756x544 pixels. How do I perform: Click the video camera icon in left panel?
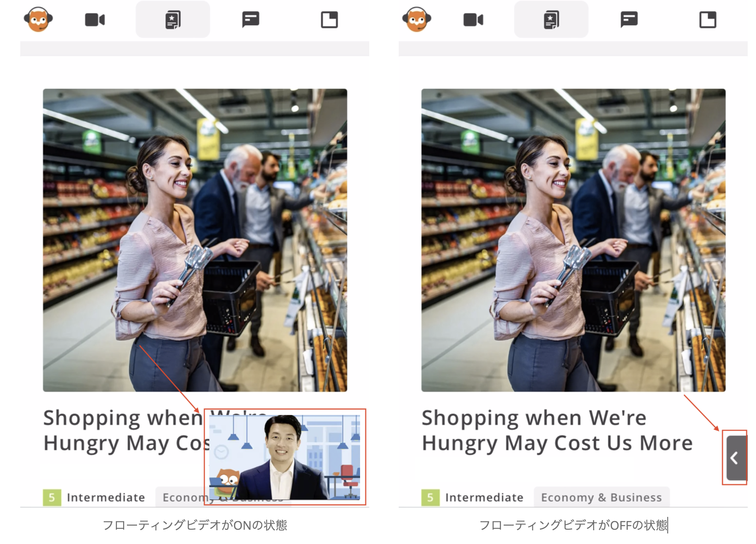pos(95,20)
